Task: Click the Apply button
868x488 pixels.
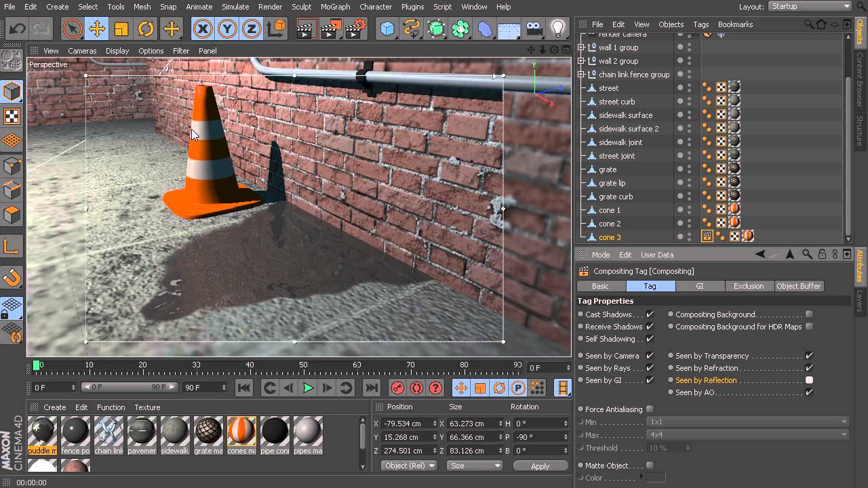Action: pyautogui.click(x=540, y=466)
